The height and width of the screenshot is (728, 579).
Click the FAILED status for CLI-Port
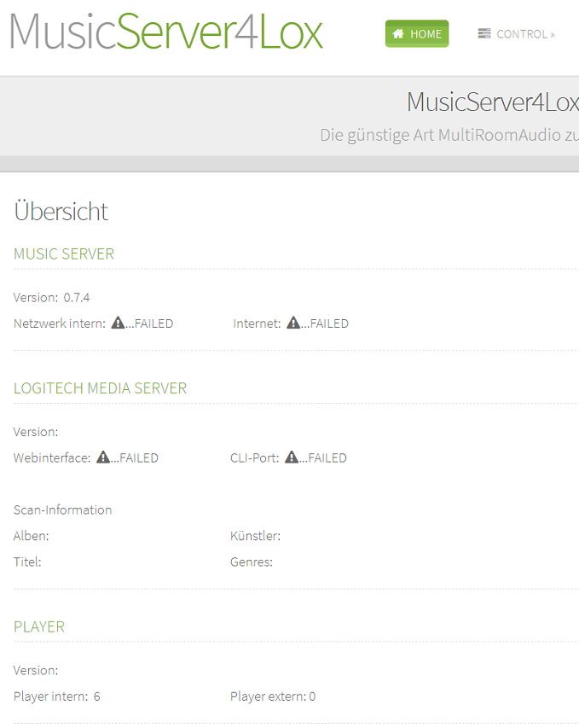point(327,458)
